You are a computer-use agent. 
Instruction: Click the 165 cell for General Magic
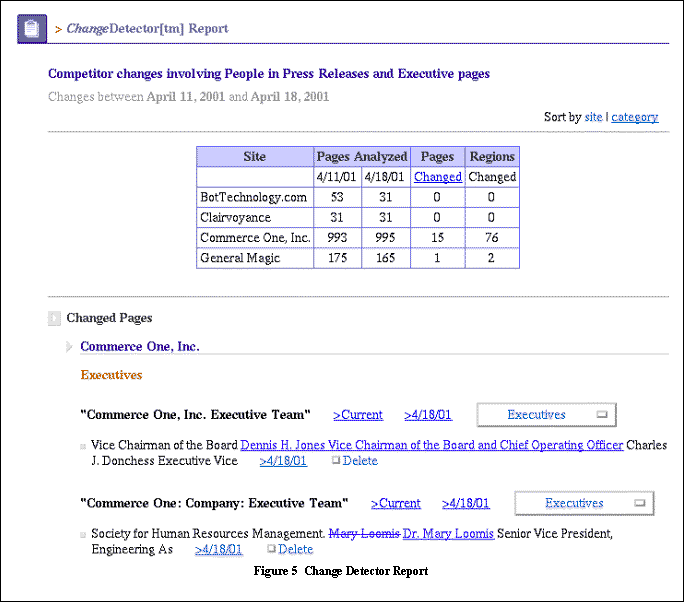tap(385, 258)
